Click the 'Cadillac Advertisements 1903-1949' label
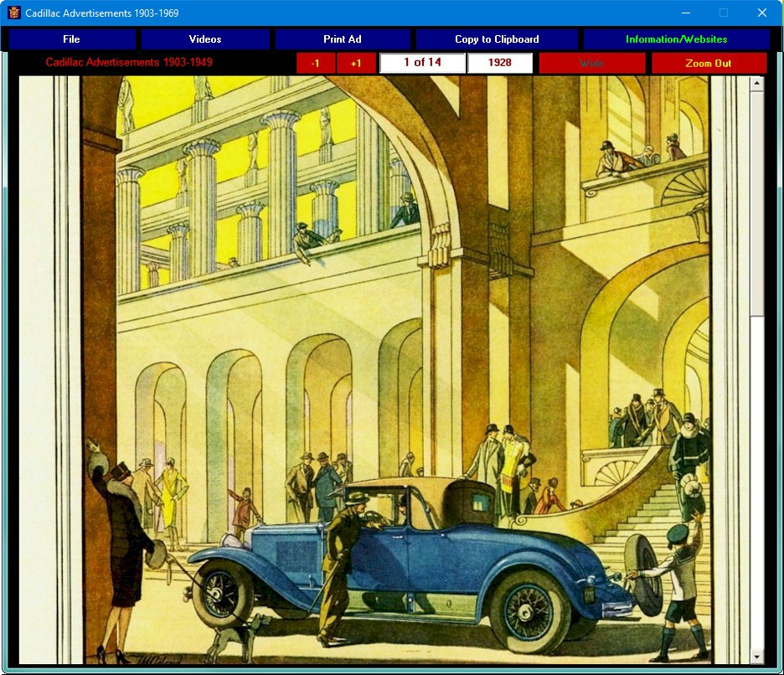The height and width of the screenshot is (675, 784). (129, 63)
